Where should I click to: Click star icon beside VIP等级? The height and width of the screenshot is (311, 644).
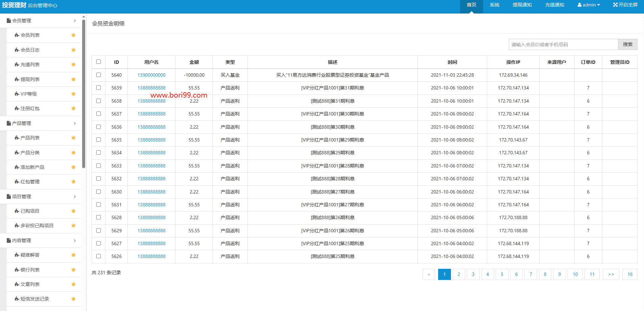[x=73, y=94]
